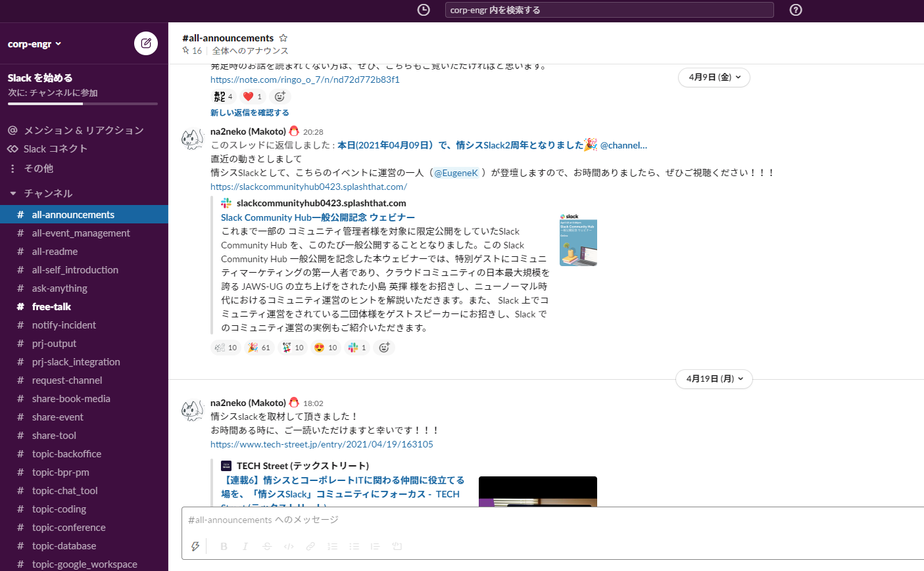
Task: Select the all-self_introduction channel
Action: click(84, 269)
